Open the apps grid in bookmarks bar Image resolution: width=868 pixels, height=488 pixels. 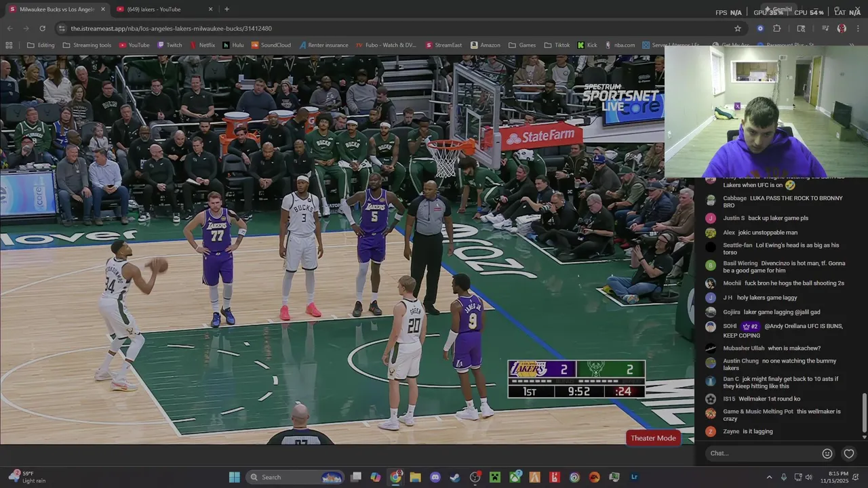[x=9, y=45]
